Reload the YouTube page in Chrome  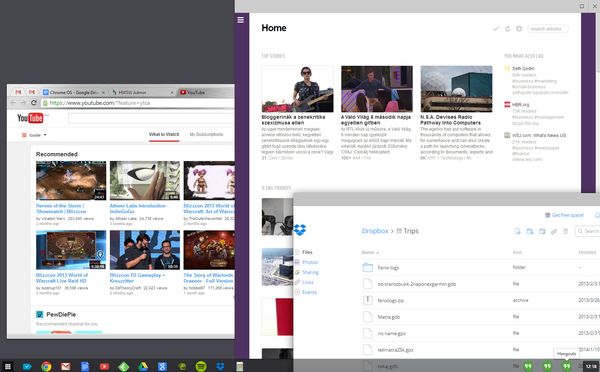[34, 103]
